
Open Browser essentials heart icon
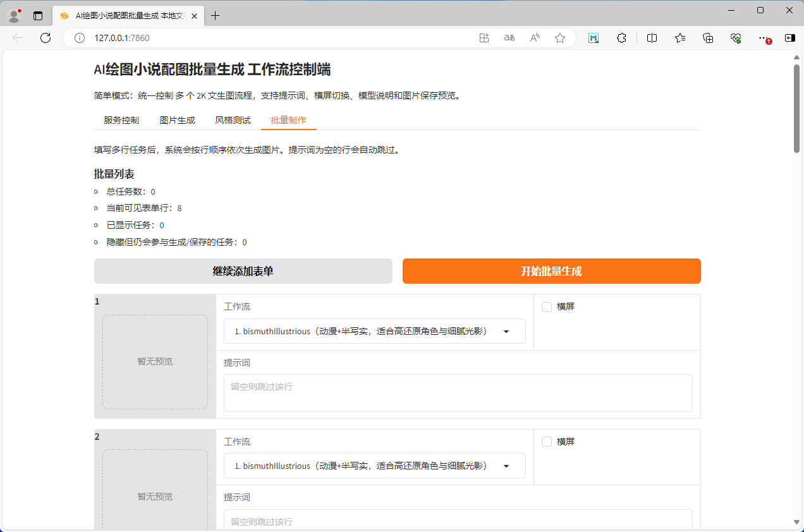click(x=736, y=38)
